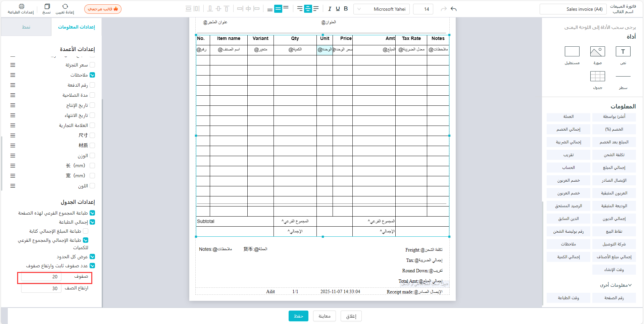644x324 pixels.
Task: Select the rectangle (مستطيل) tool icon
Action: tap(572, 52)
